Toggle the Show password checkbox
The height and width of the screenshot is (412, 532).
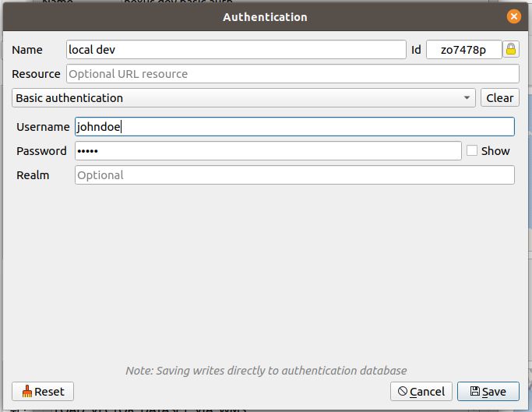(x=471, y=150)
